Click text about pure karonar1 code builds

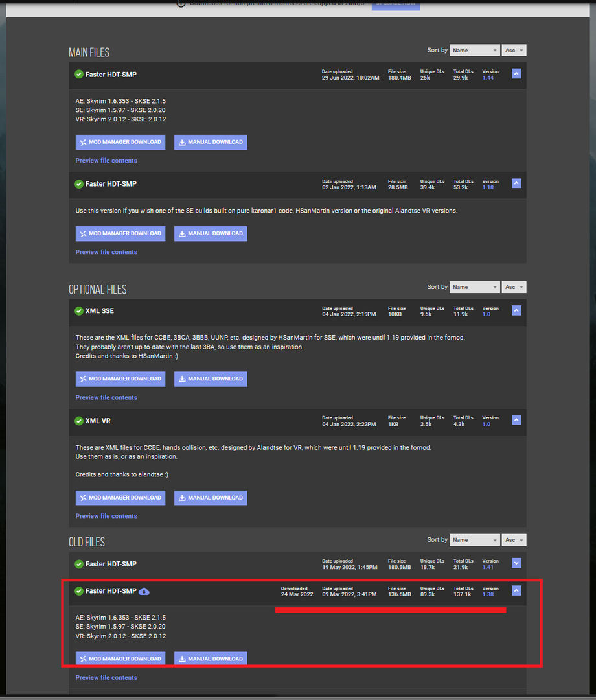click(266, 211)
